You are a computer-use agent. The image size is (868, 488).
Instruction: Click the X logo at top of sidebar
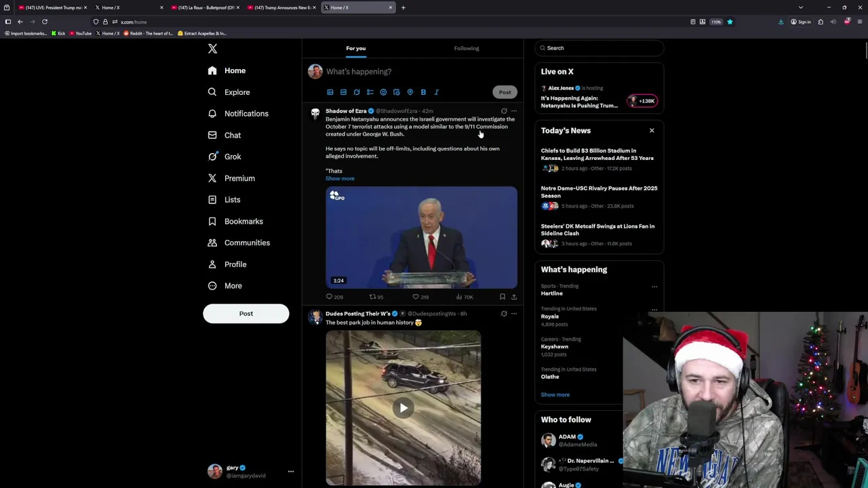click(212, 49)
